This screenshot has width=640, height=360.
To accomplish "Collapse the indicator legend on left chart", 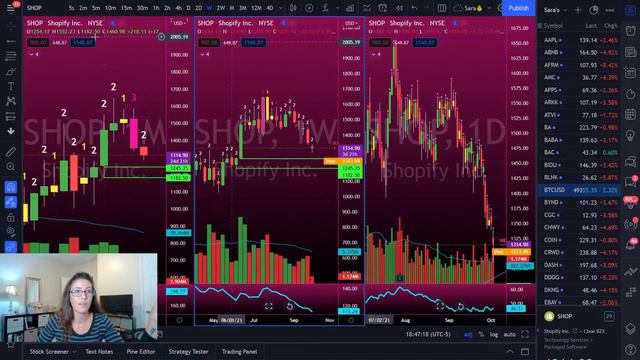I will [33, 54].
